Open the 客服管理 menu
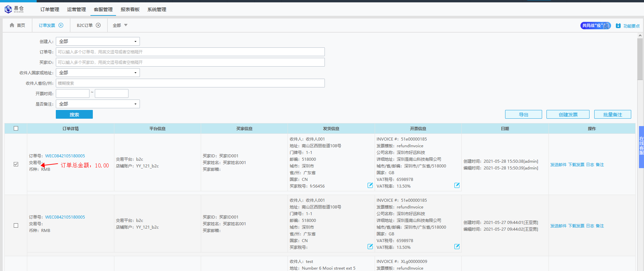 [103, 9]
